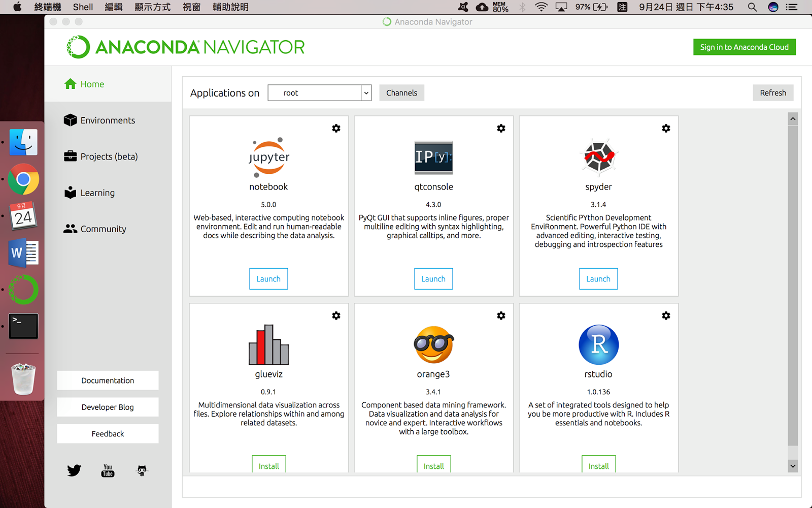
Task: Click the battery status in menu bar
Action: tap(591, 7)
